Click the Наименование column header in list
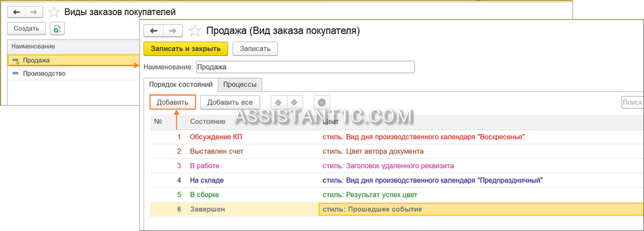 click(x=74, y=47)
